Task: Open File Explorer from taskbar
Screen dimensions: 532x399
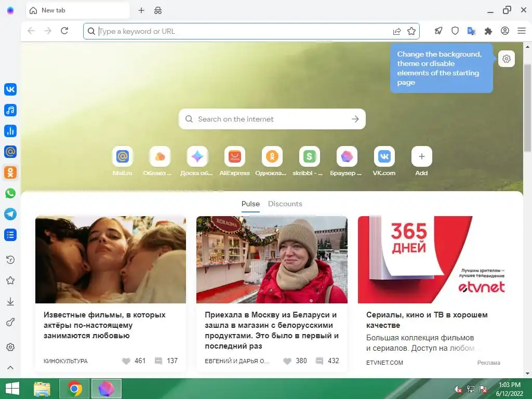Action: (42, 389)
